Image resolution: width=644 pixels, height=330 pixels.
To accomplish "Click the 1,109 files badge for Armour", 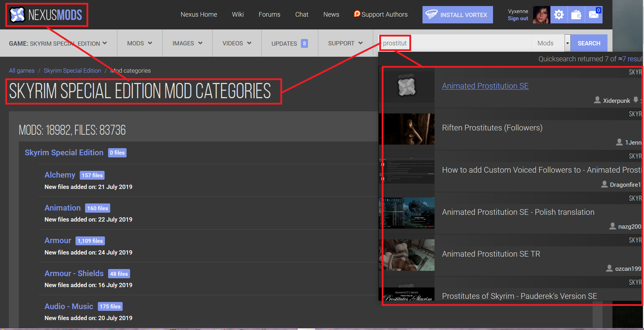I will (x=90, y=241).
